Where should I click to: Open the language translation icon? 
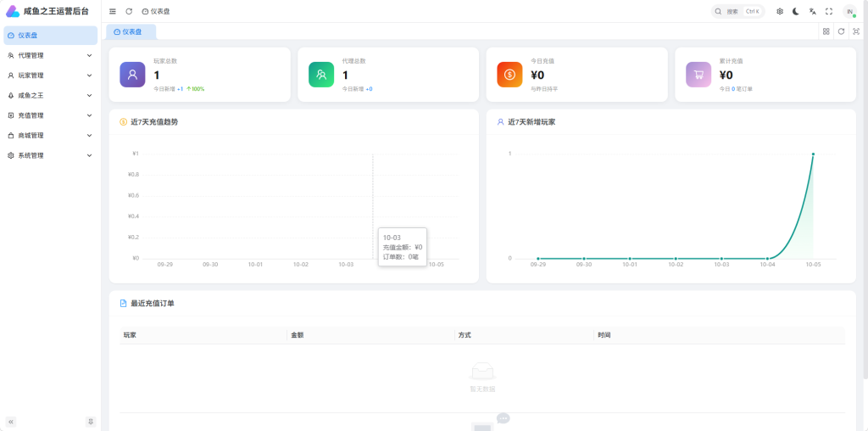[x=813, y=11]
